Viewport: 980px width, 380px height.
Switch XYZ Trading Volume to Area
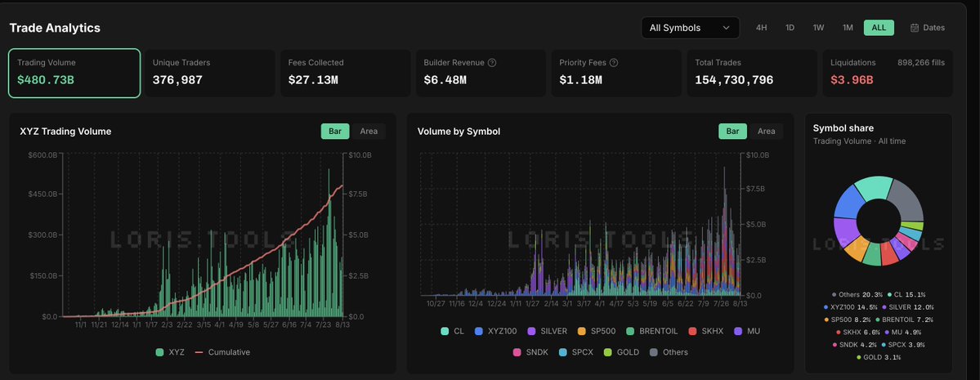pos(369,132)
